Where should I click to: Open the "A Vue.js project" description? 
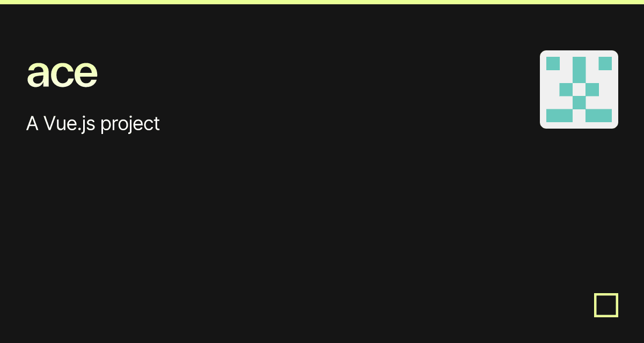(93, 124)
